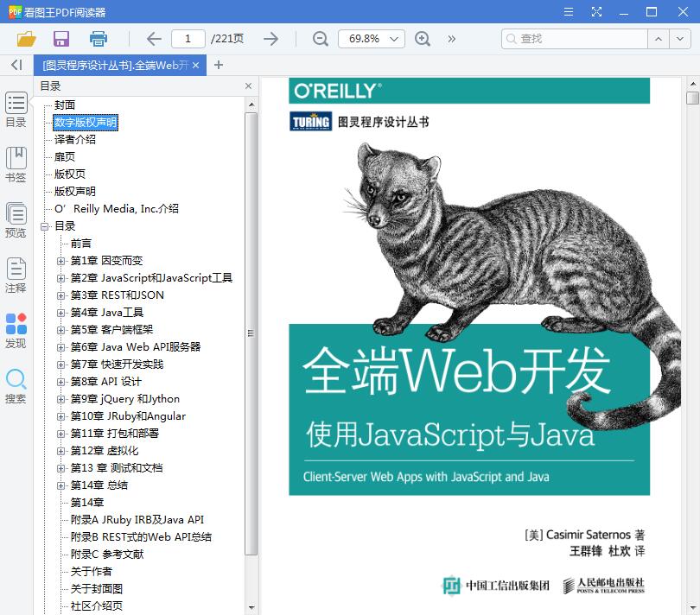Screen dimensions: 700x615
Task: Go to the next page arrow
Action: point(271,39)
